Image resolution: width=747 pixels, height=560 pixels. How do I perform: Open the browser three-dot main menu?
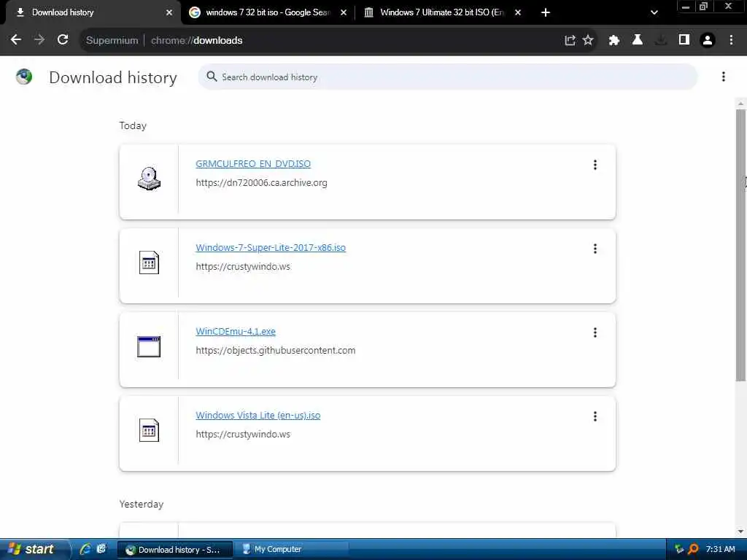pyautogui.click(x=731, y=41)
